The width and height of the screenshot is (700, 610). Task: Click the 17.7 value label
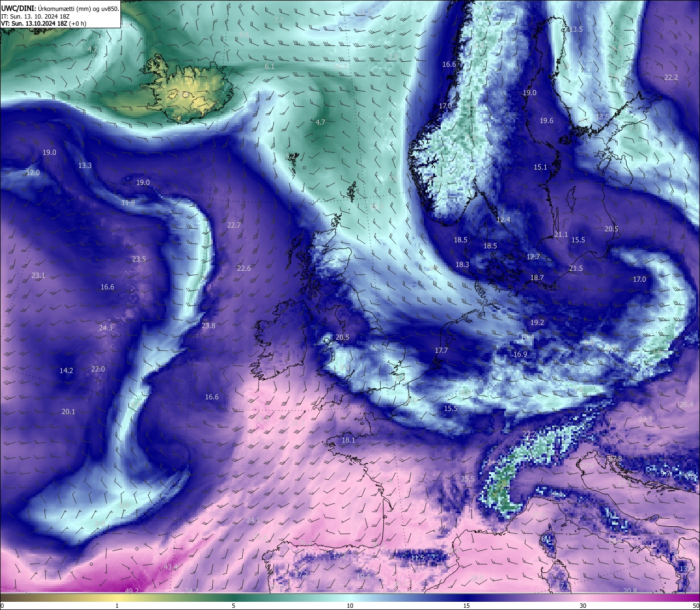[x=441, y=350]
